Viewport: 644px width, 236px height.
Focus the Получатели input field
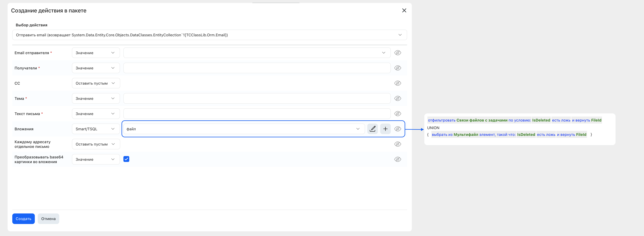[x=257, y=68]
